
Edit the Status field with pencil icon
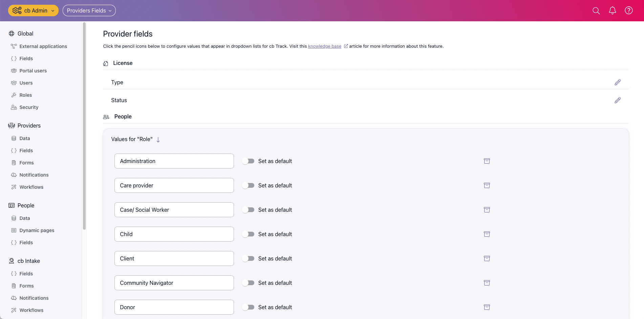(618, 100)
